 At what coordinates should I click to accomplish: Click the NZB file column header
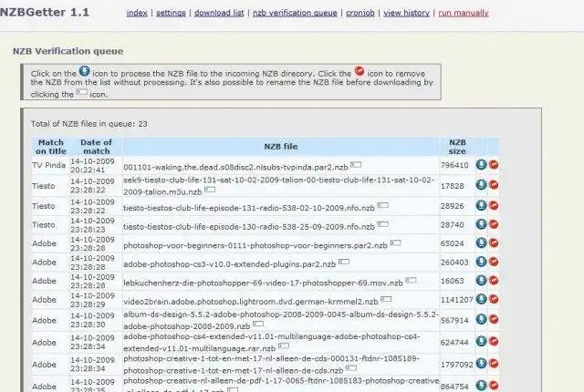coord(281,147)
